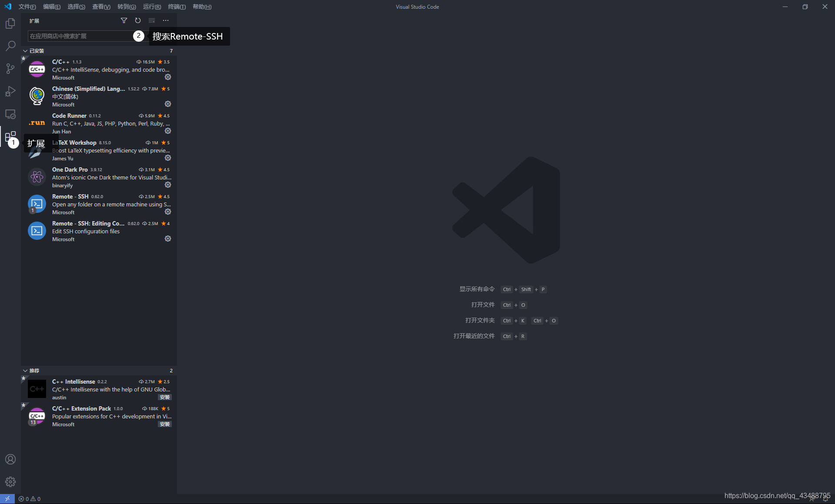Open the Explorer view in activity bar

point(10,23)
